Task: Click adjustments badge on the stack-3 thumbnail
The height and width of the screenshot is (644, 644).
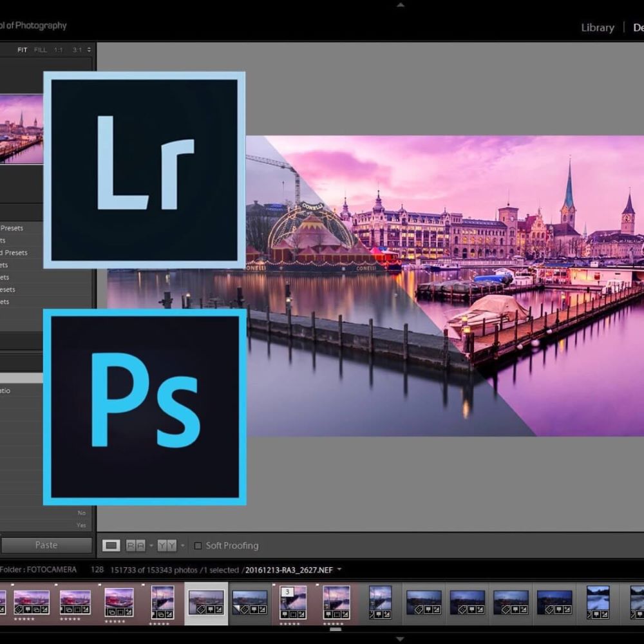Action: 301,614
